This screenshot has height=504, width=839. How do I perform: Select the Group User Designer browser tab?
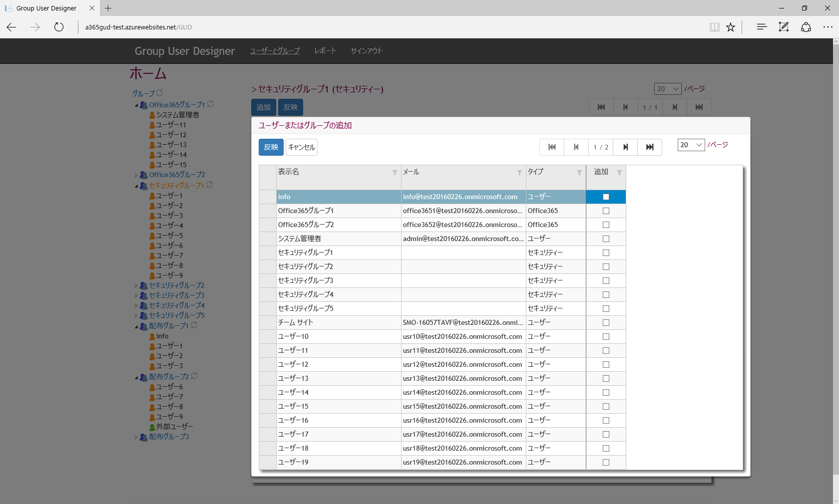[49, 8]
